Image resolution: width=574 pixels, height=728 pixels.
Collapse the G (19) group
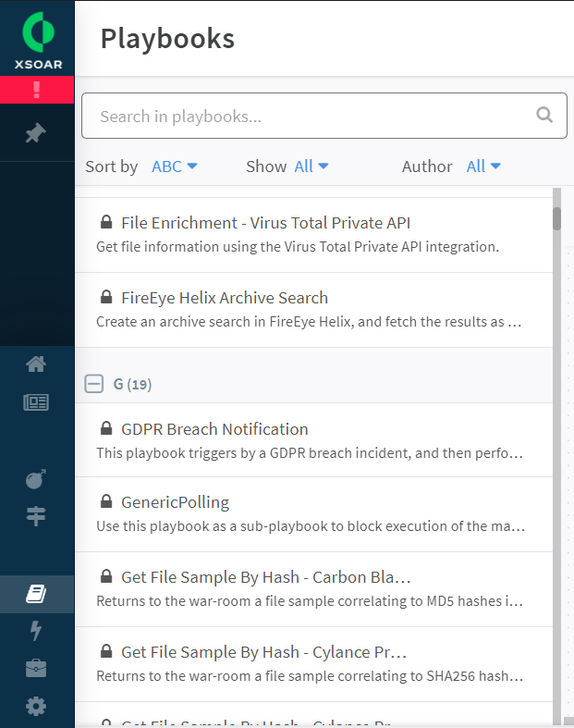(x=93, y=384)
